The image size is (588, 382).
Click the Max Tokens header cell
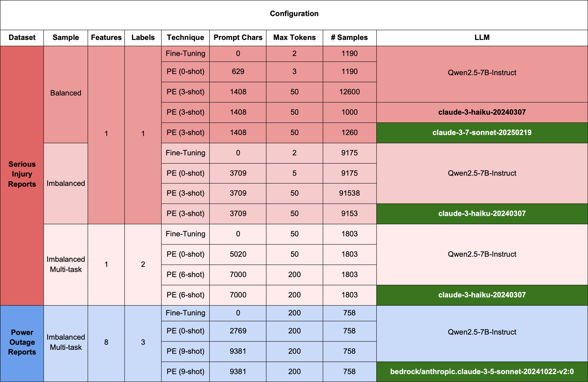point(294,37)
